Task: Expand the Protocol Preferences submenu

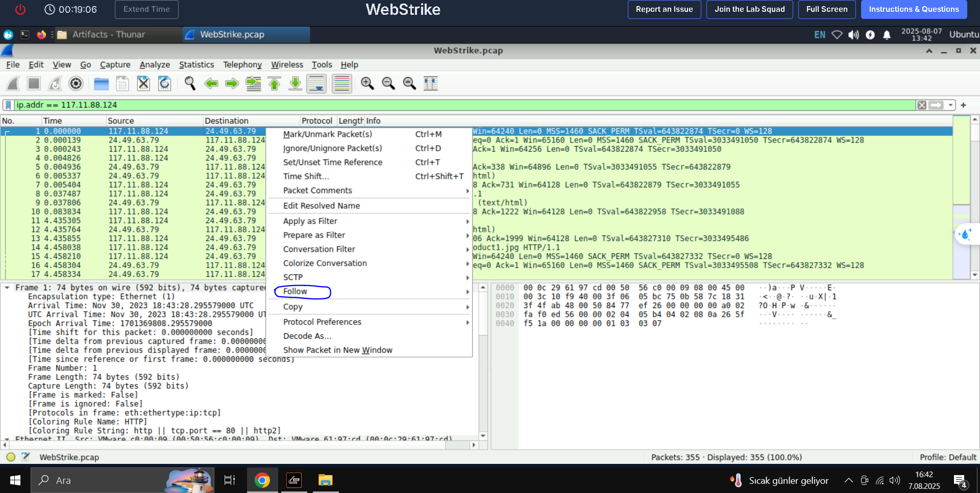Action: [370, 322]
